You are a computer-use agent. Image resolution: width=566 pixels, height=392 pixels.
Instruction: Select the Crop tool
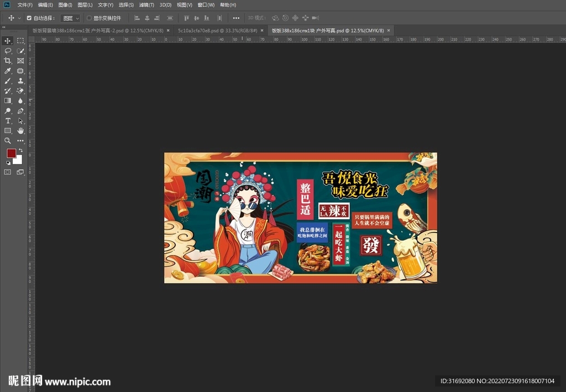[8, 61]
